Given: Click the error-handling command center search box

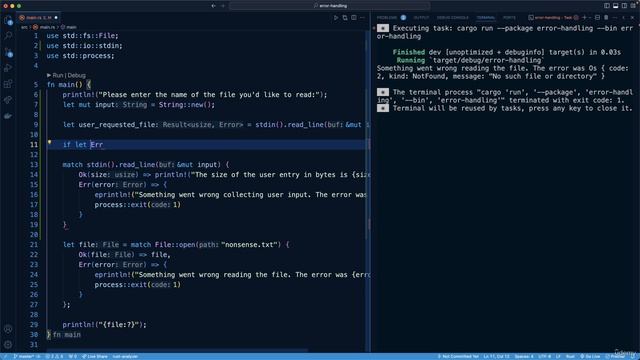Looking at the screenshot, I should [330, 6].
